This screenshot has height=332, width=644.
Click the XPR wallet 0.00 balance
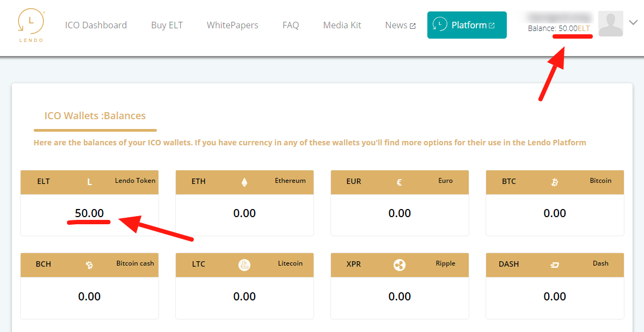point(400,296)
